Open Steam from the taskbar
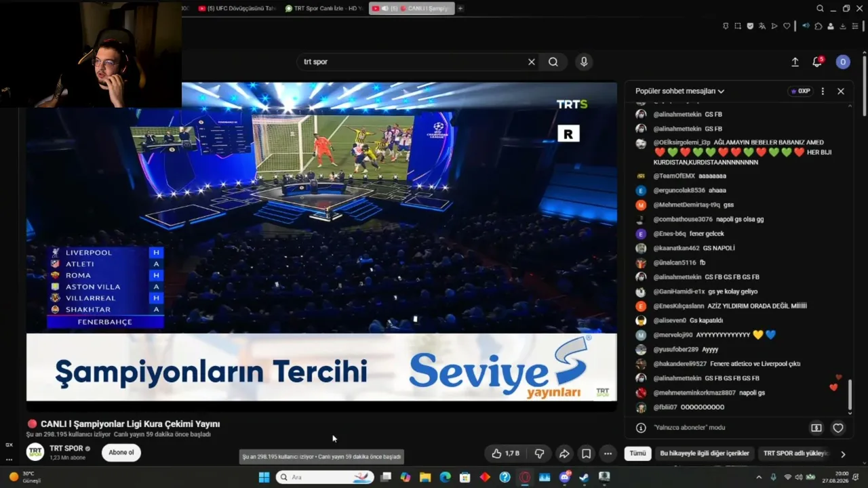Viewport: 868px width, 488px height. pos(584,477)
